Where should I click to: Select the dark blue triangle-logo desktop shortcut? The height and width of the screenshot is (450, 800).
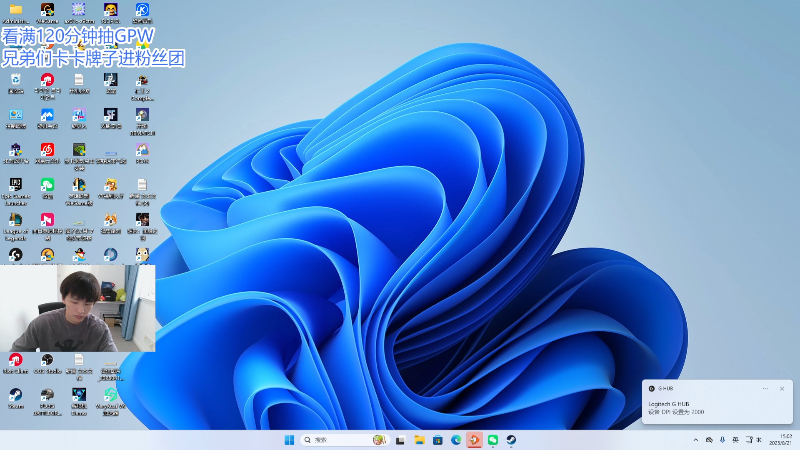(x=79, y=402)
